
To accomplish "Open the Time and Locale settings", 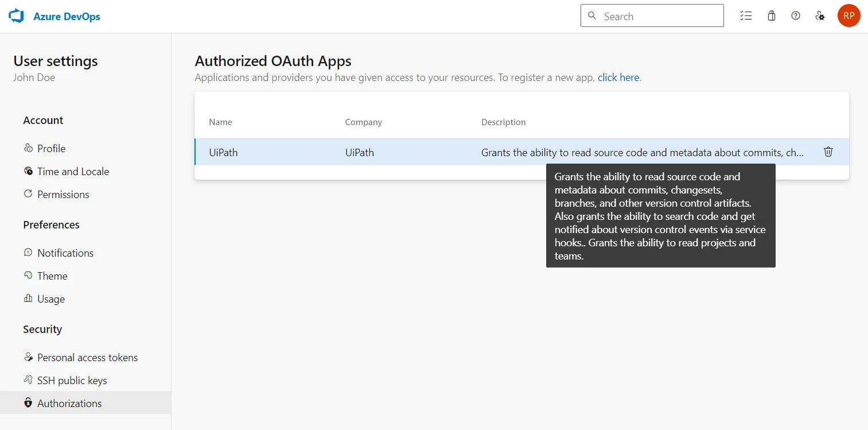I will point(73,171).
